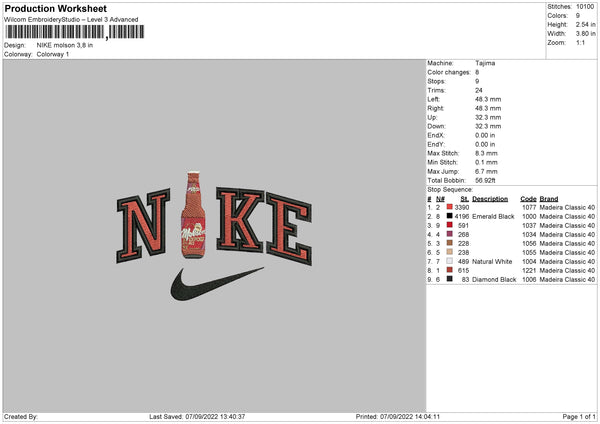This screenshot has height=424, width=600.
Task: Click the Min Stitch value 0.1 mm
Action: point(486,162)
